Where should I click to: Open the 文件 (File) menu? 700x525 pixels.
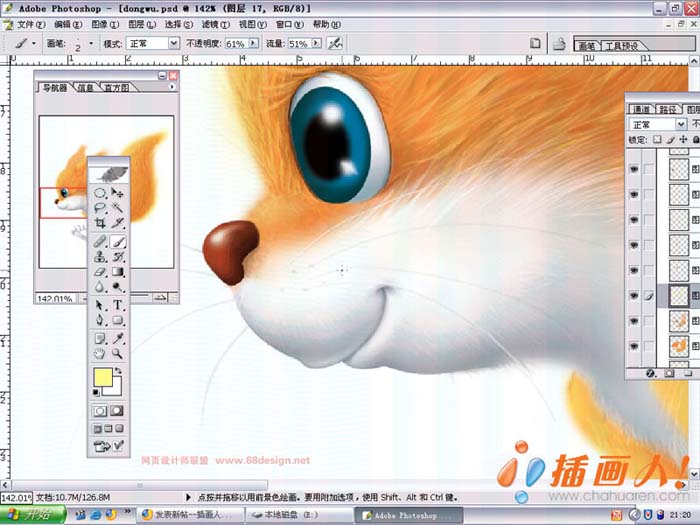(31, 24)
